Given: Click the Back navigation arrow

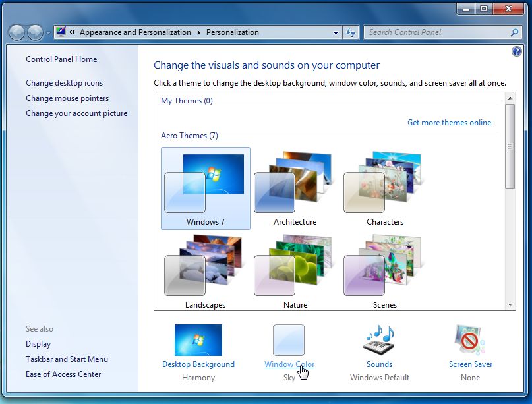Looking at the screenshot, I should (16, 32).
